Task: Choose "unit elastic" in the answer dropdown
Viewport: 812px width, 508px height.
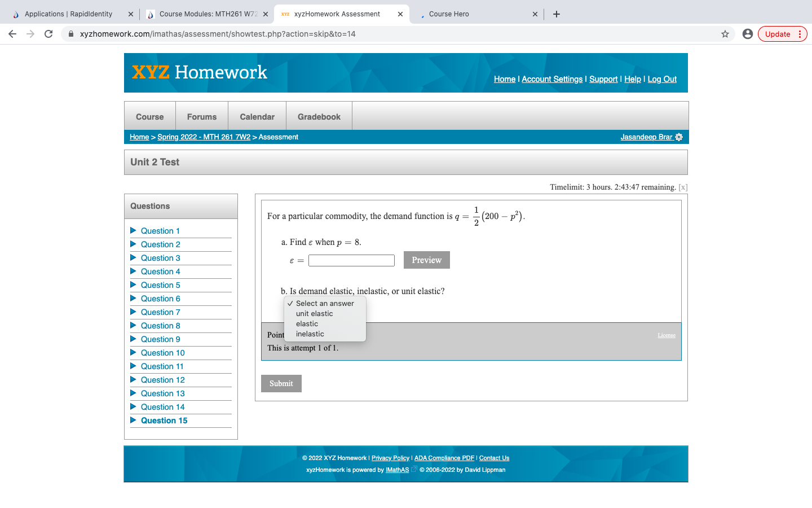Action: (x=314, y=313)
